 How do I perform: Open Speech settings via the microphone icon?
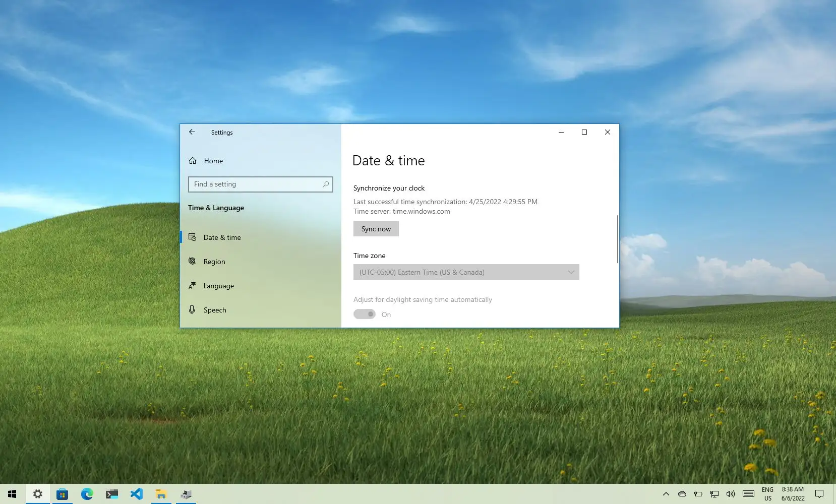pos(193,309)
